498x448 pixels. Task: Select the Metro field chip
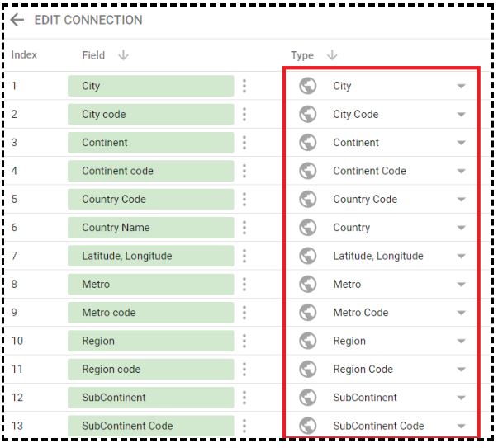(x=151, y=285)
